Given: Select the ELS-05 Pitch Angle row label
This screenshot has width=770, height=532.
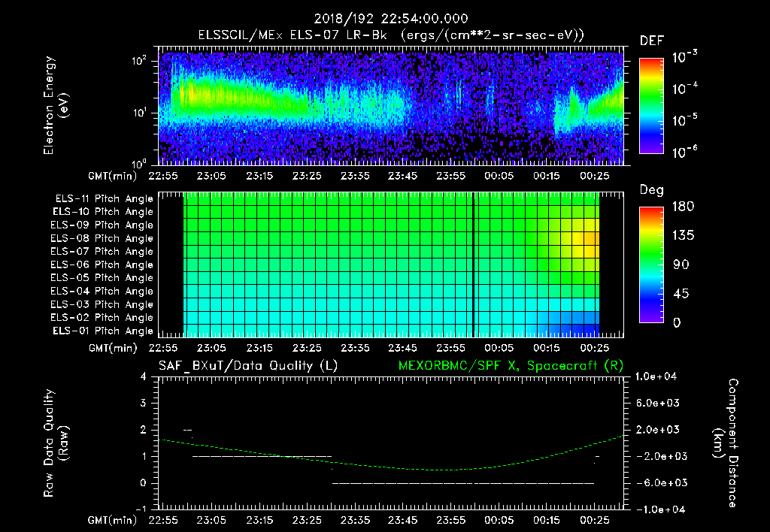Looking at the screenshot, I should (102, 278).
